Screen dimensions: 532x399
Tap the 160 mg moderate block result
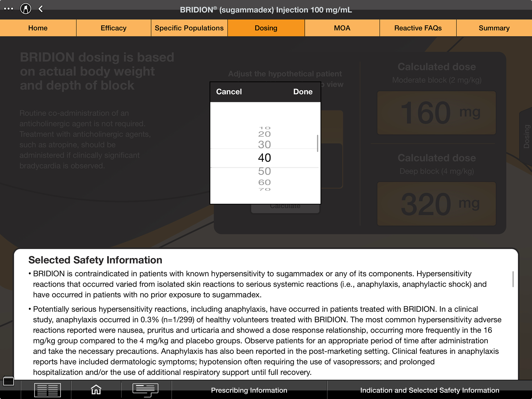pyautogui.click(x=437, y=113)
